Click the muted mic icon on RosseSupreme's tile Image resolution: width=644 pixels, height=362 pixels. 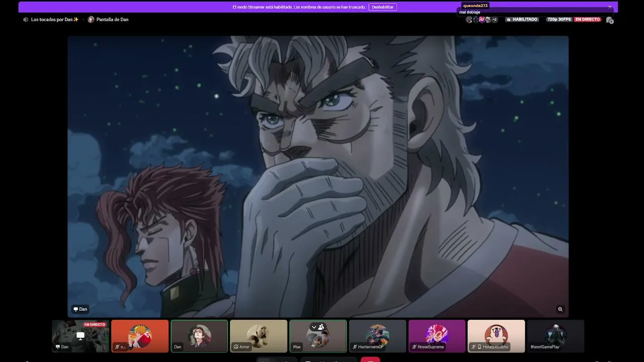(x=414, y=347)
